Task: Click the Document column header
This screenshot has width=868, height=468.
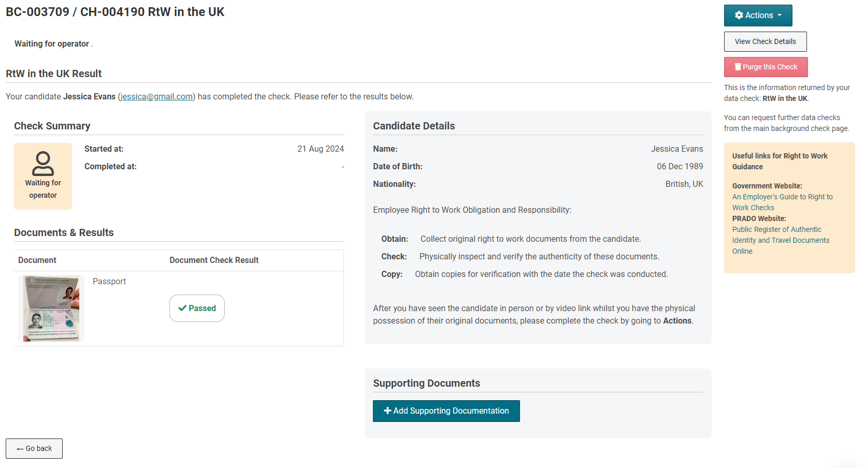Action: 37,260
